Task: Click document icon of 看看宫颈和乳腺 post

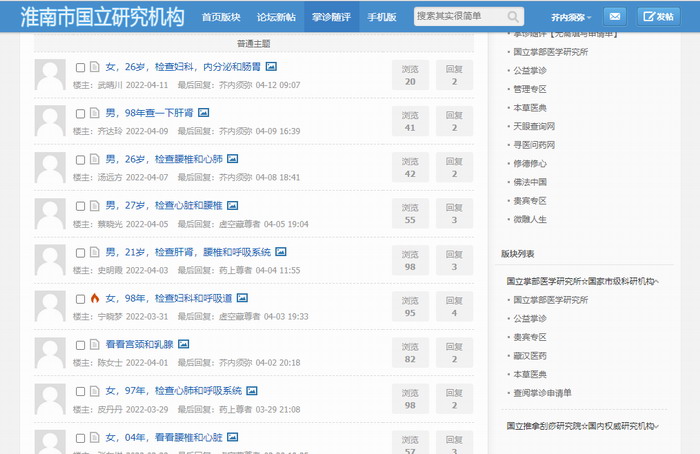Action: (x=94, y=344)
